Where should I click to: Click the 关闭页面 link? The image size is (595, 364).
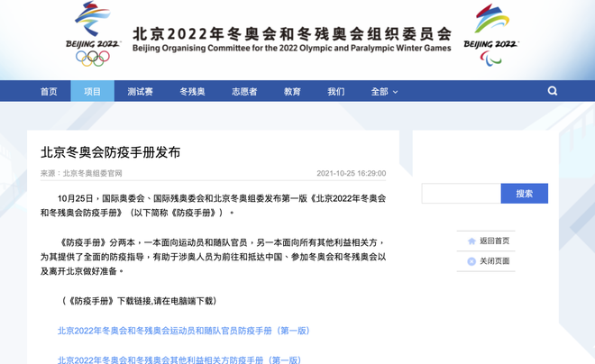coord(494,261)
